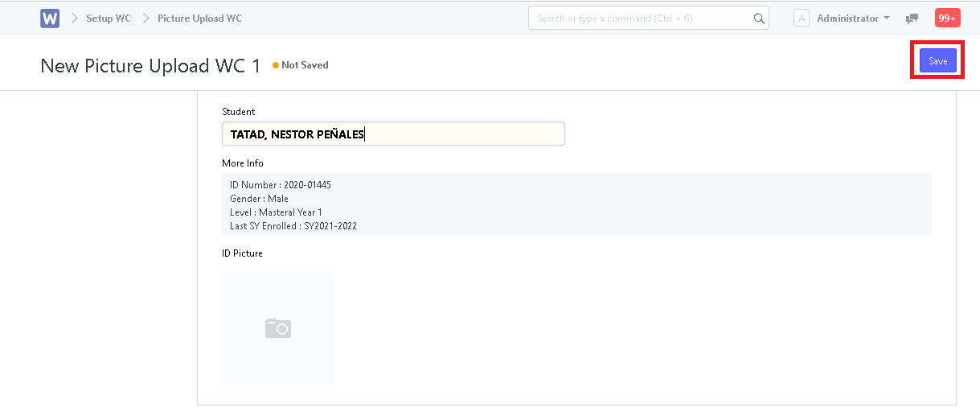Click the search magnifier icon
Screen dimensions: 980x420
759,19
